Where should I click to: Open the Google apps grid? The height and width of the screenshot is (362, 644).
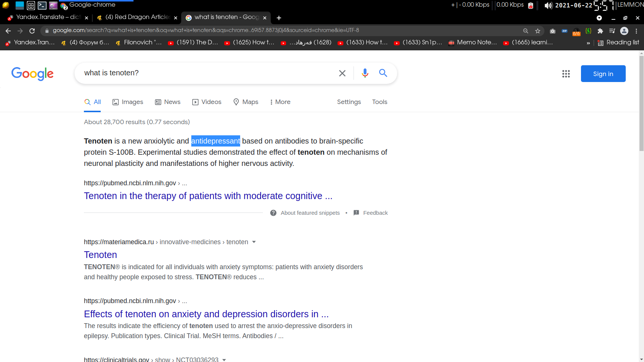566,74
